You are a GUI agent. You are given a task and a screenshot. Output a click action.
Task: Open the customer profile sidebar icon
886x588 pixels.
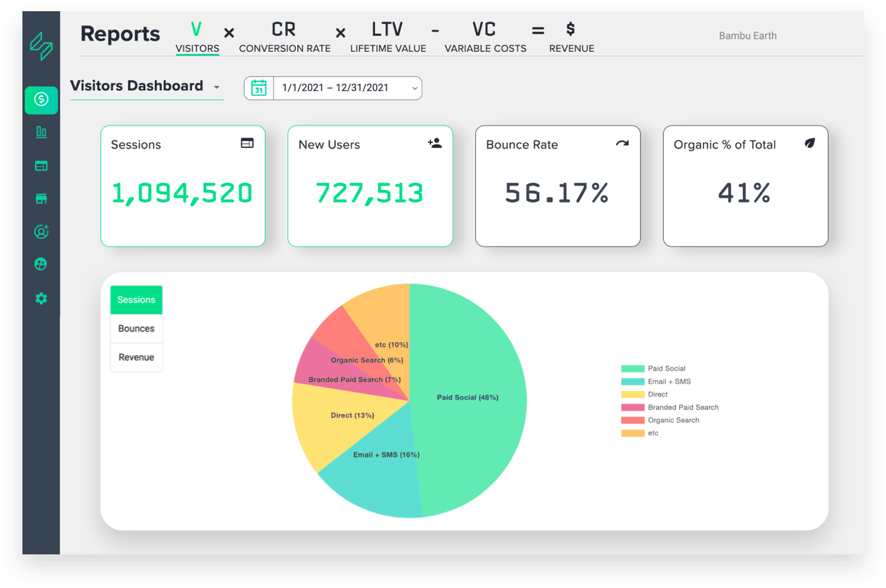point(41,231)
